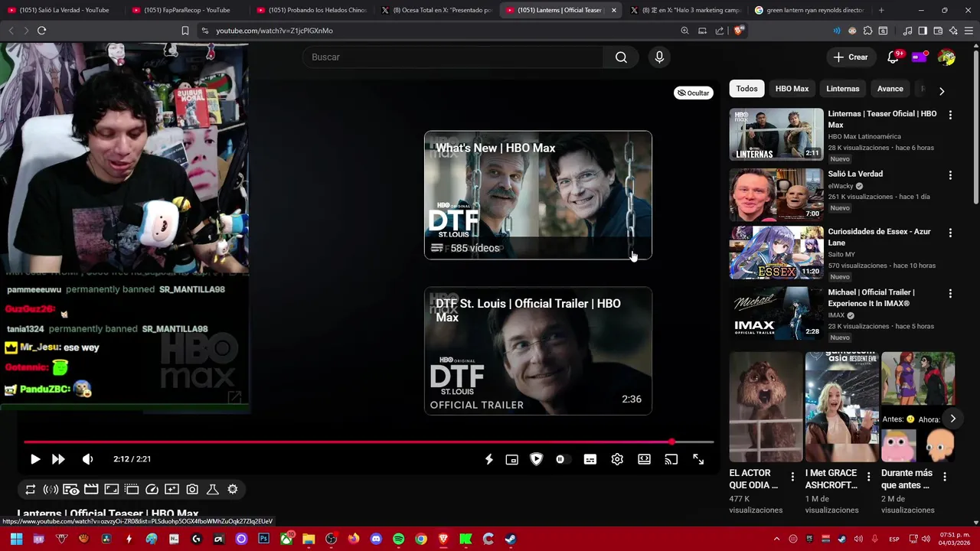
Task: Click Ocultar to hide end-screen cards
Action: coord(694,93)
